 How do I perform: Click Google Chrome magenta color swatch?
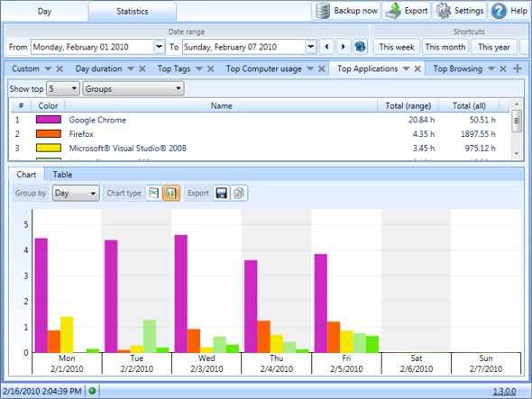click(49, 120)
